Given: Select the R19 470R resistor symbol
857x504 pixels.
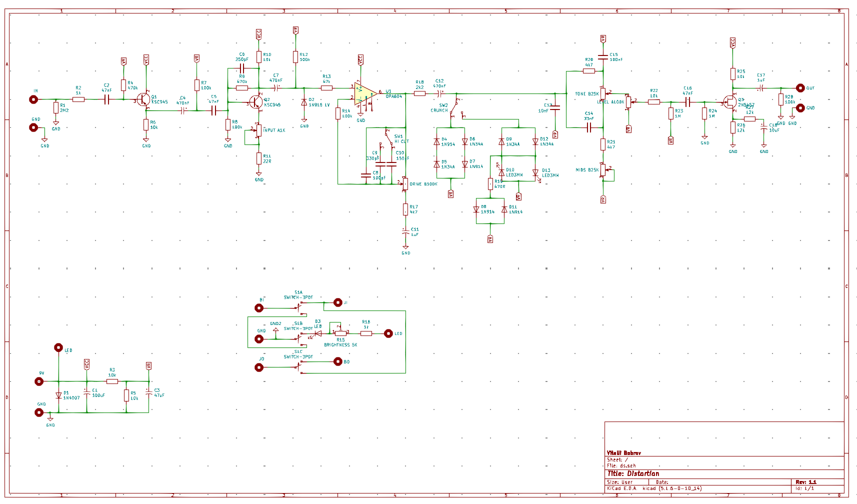Looking at the screenshot, I should tap(490, 184).
